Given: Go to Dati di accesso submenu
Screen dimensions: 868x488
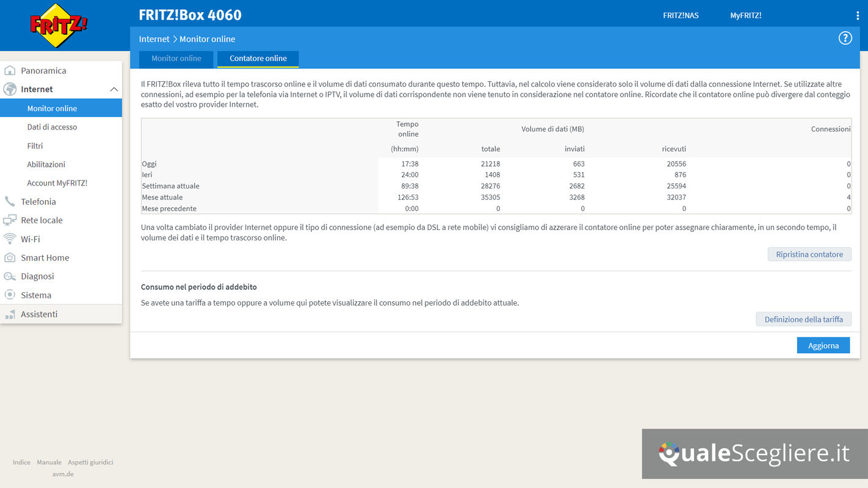Looking at the screenshot, I should [52, 127].
